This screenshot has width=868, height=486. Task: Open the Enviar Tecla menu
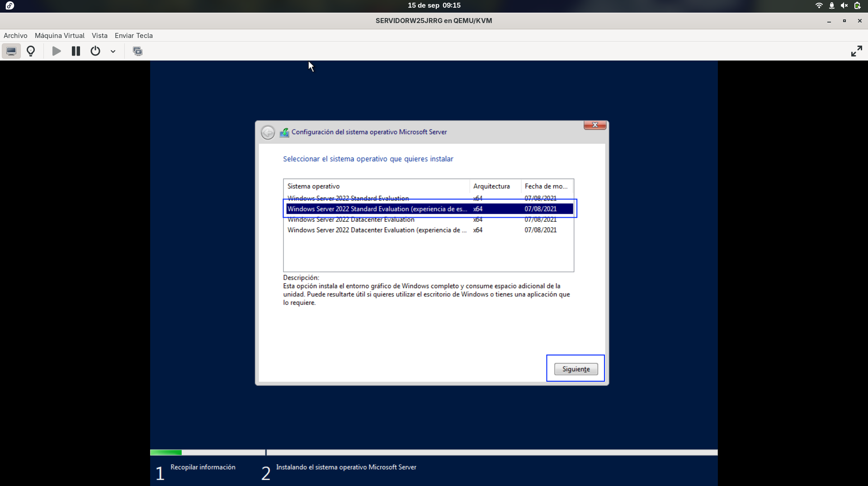(134, 36)
